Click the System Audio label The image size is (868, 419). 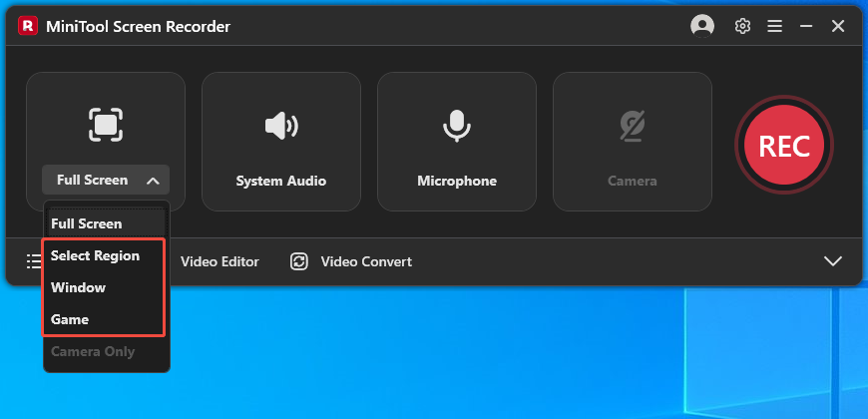coord(281,181)
